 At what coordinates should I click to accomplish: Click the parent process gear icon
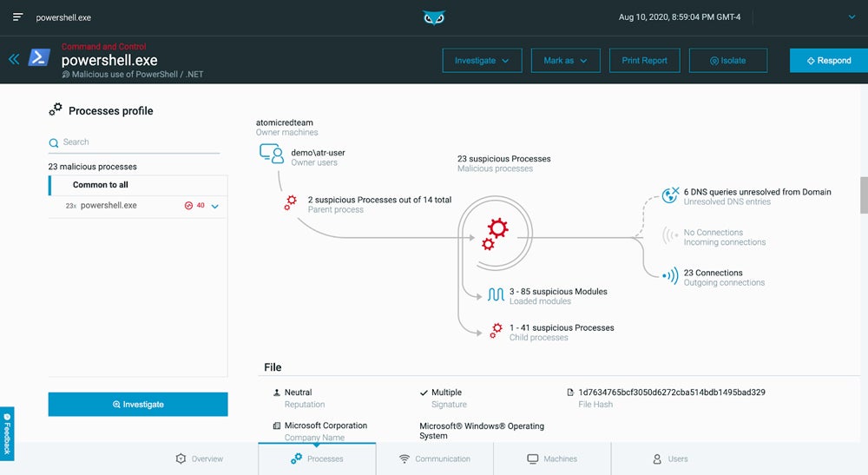291,203
